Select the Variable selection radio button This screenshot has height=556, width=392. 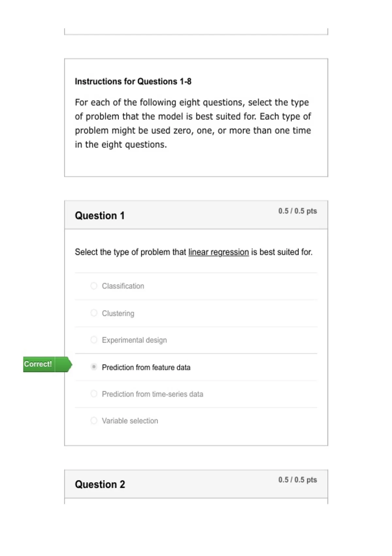tap(94, 421)
